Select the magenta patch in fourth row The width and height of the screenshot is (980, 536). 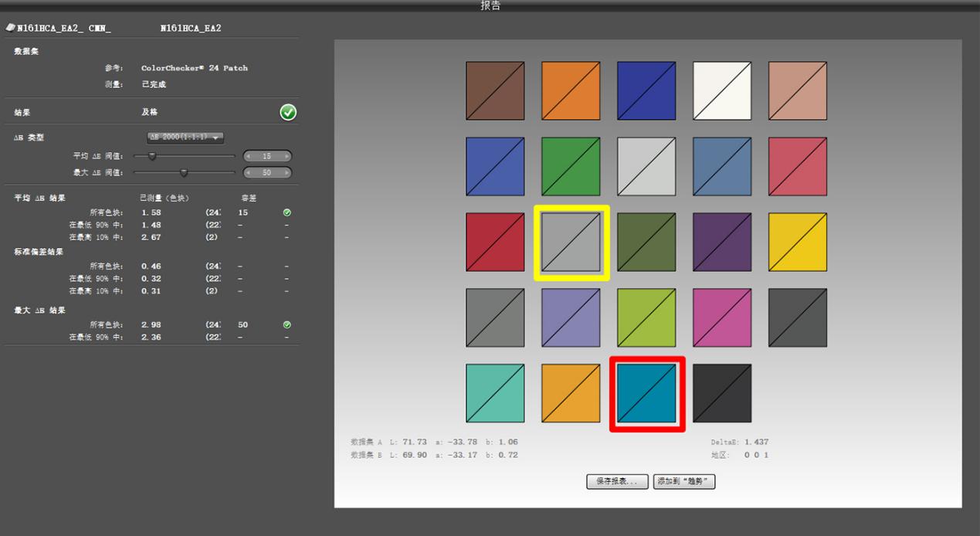click(722, 317)
